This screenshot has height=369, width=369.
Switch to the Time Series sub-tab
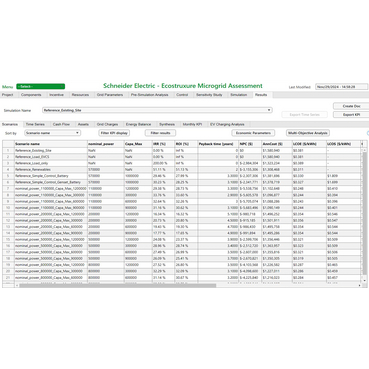click(x=35, y=124)
